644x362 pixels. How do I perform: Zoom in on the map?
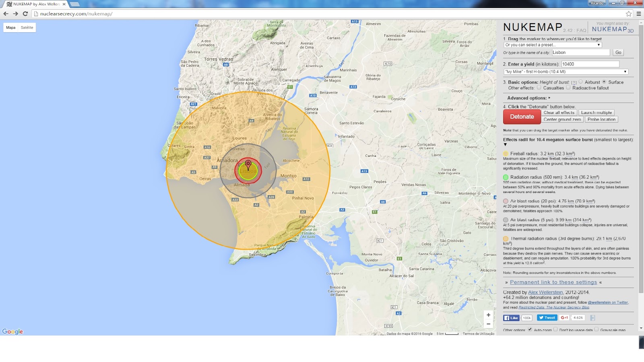click(x=488, y=315)
